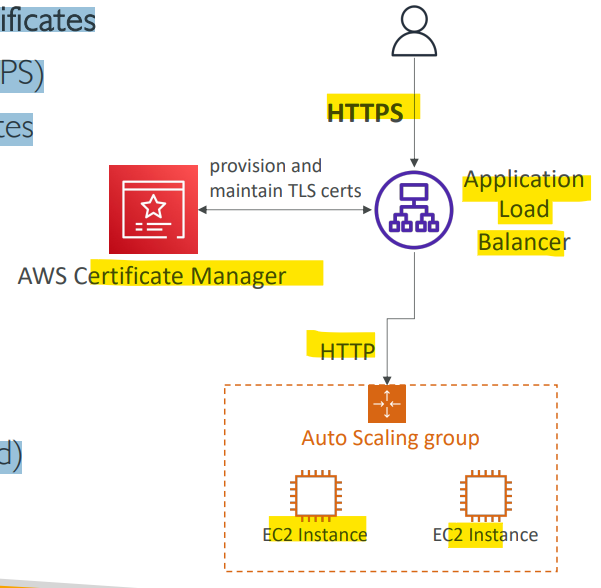The width and height of the screenshot is (601, 588).
Task: Click the user person icon
Action: tap(414, 31)
